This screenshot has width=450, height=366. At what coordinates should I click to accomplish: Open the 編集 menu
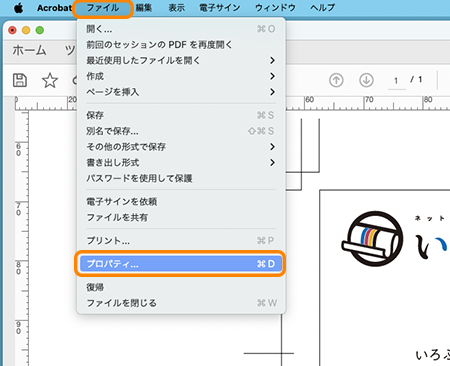click(x=144, y=8)
